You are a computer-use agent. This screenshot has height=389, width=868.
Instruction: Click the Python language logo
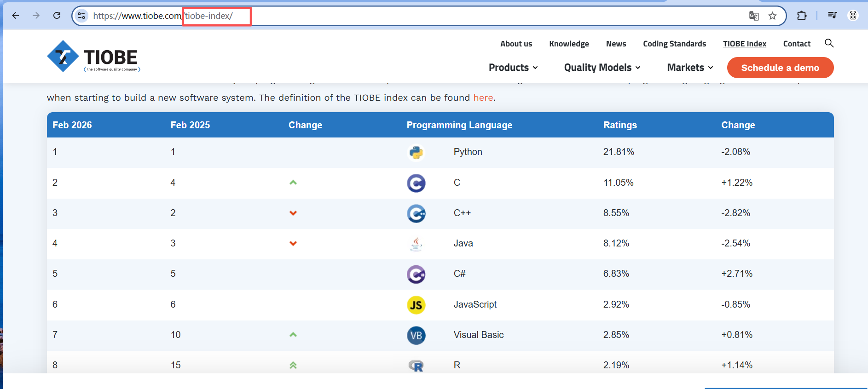point(416,152)
